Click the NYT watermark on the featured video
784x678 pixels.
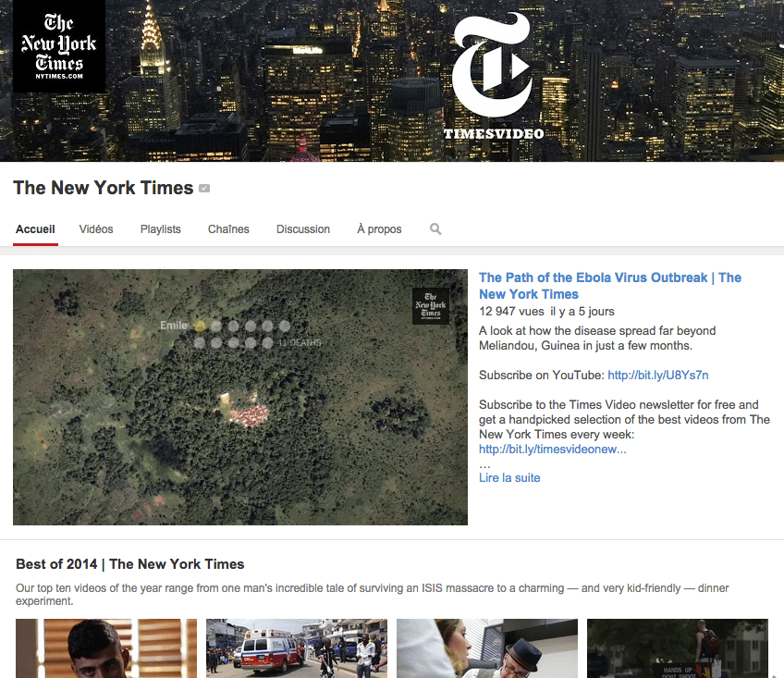tap(431, 306)
